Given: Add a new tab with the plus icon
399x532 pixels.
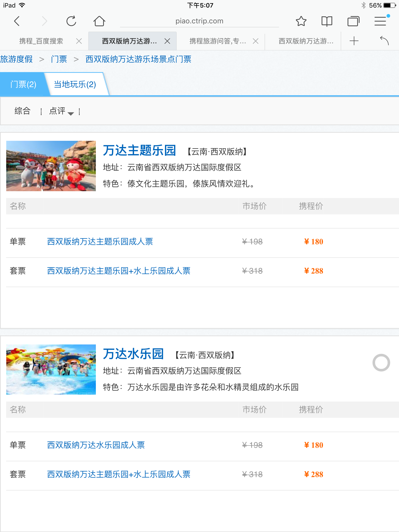Looking at the screenshot, I should coord(354,41).
